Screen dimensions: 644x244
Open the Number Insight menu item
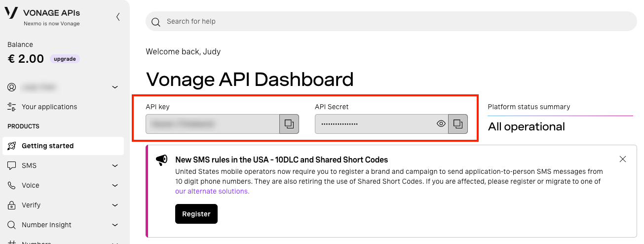(x=46, y=225)
